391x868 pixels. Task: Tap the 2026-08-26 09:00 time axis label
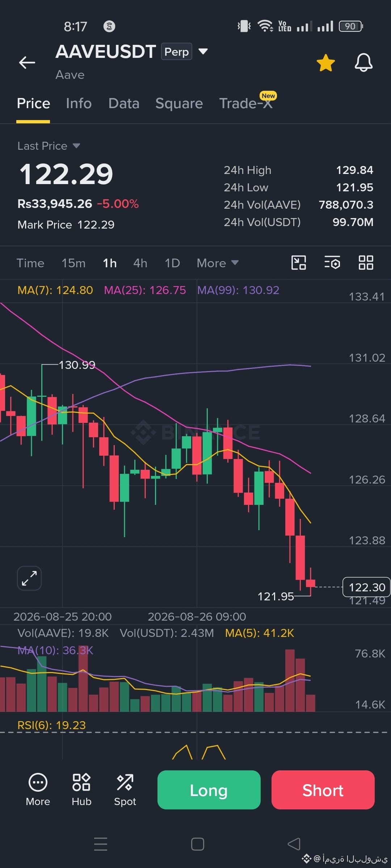(x=197, y=617)
